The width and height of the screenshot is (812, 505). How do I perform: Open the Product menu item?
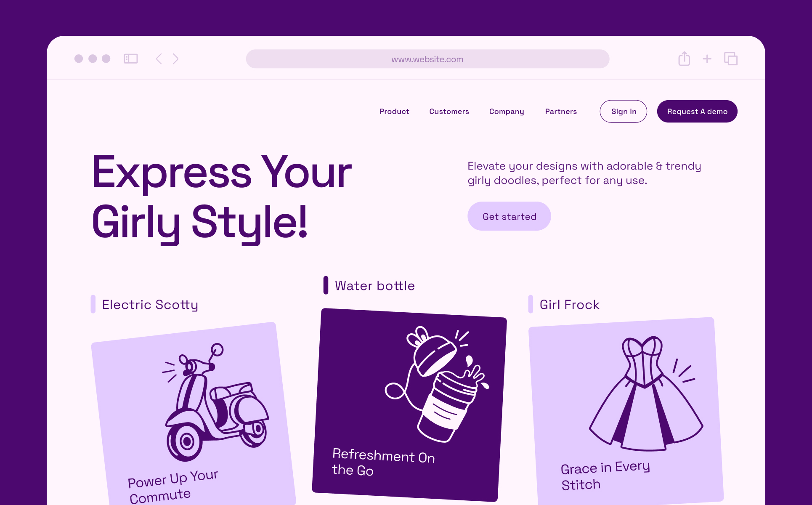[x=394, y=112]
